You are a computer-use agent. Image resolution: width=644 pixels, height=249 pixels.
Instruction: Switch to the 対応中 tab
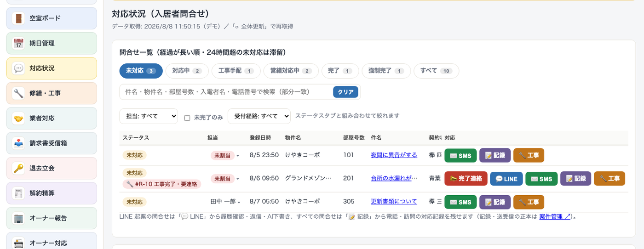[x=187, y=71]
